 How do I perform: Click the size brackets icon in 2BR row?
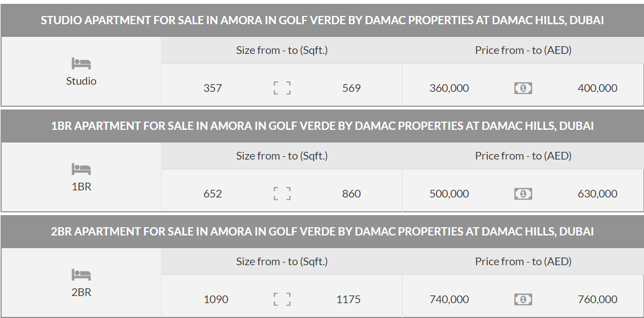(282, 299)
